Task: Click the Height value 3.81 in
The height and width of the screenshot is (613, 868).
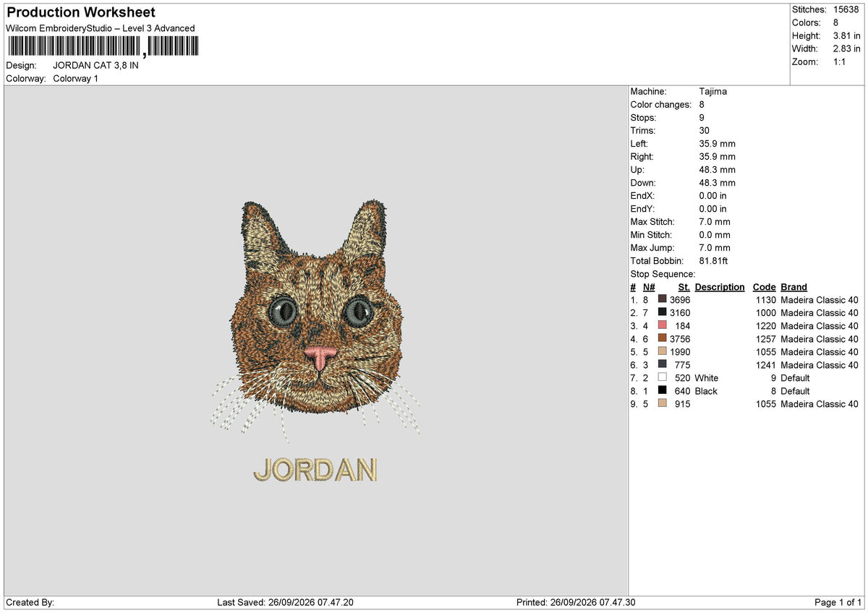Action: [x=847, y=35]
